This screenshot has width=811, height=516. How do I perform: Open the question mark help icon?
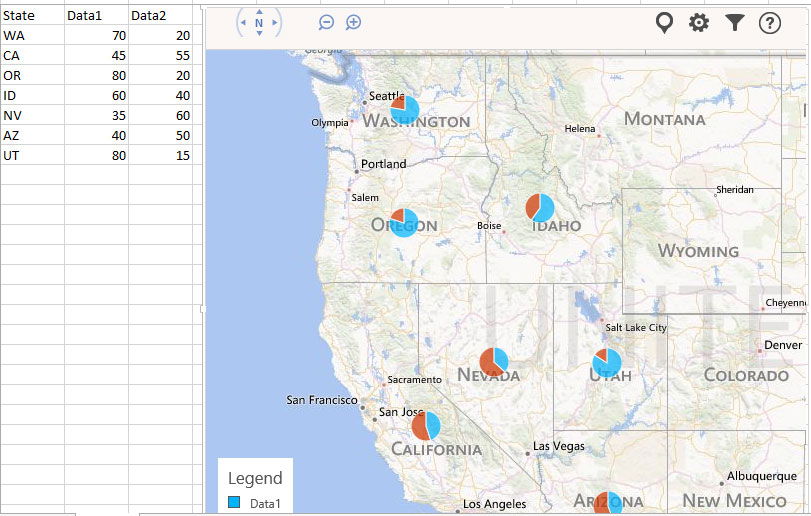(770, 23)
